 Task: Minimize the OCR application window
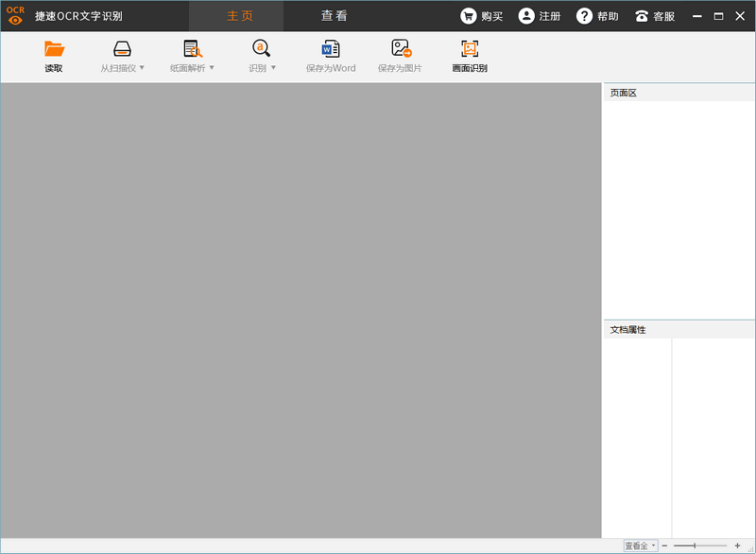pos(697,16)
